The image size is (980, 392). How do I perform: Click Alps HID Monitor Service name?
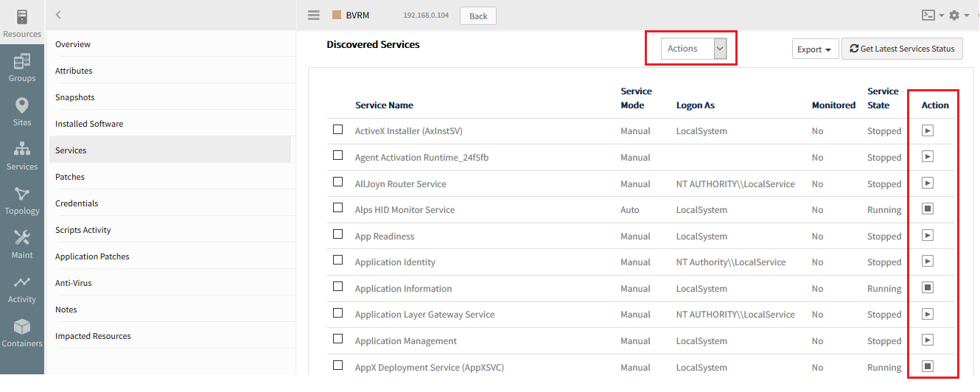click(405, 210)
